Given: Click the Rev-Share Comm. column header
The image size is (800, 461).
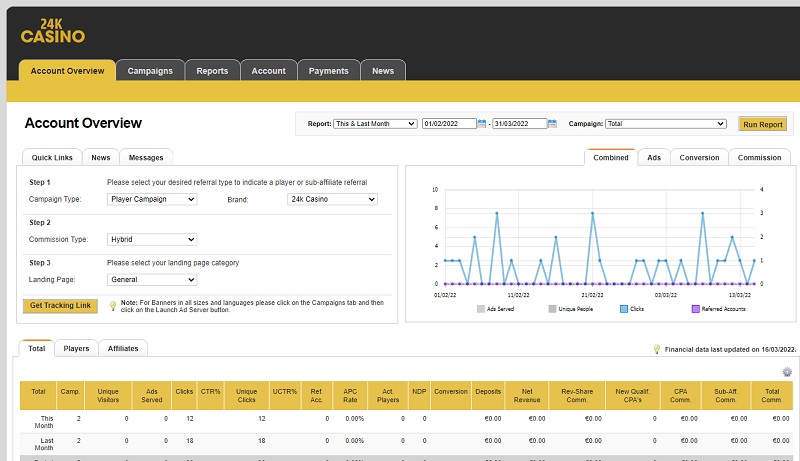Looking at the screenshot, I should pyautogui.click(x=577, y=396).
